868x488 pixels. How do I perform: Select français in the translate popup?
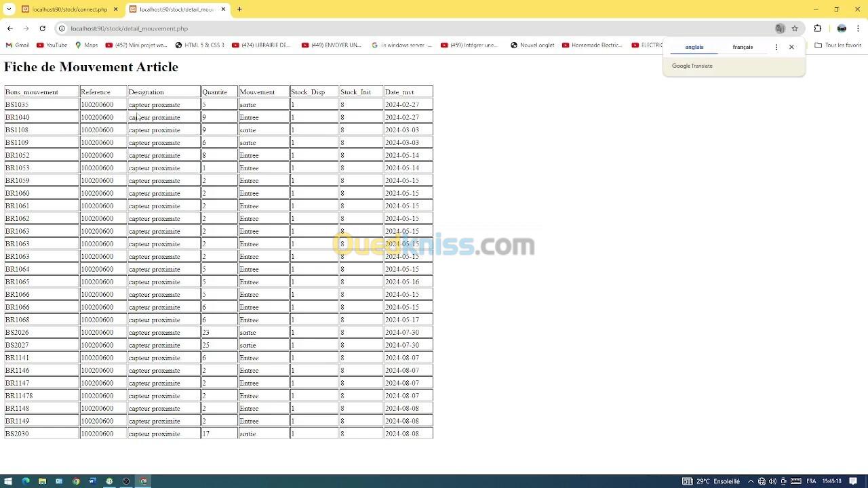click(743, 47)
